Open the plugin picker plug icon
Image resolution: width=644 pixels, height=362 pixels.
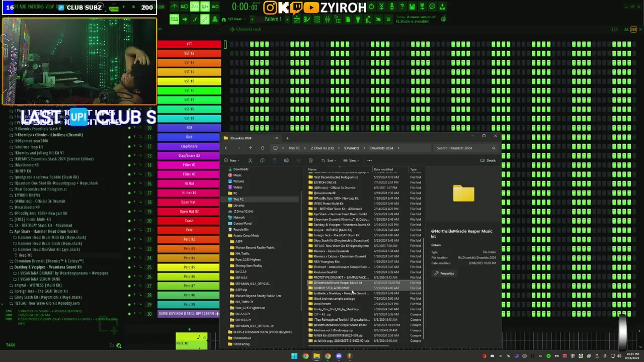358,19
